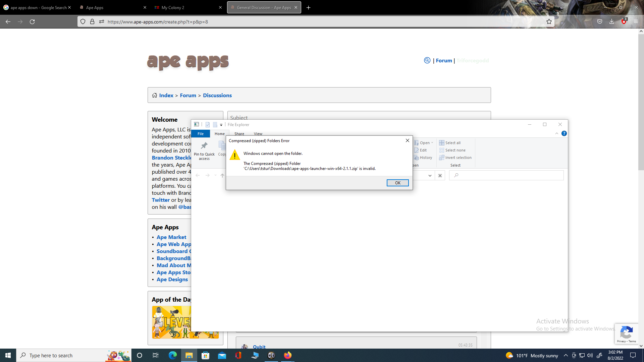Click Select none in ribbon
644x362 pixels.
click(452, 150)
